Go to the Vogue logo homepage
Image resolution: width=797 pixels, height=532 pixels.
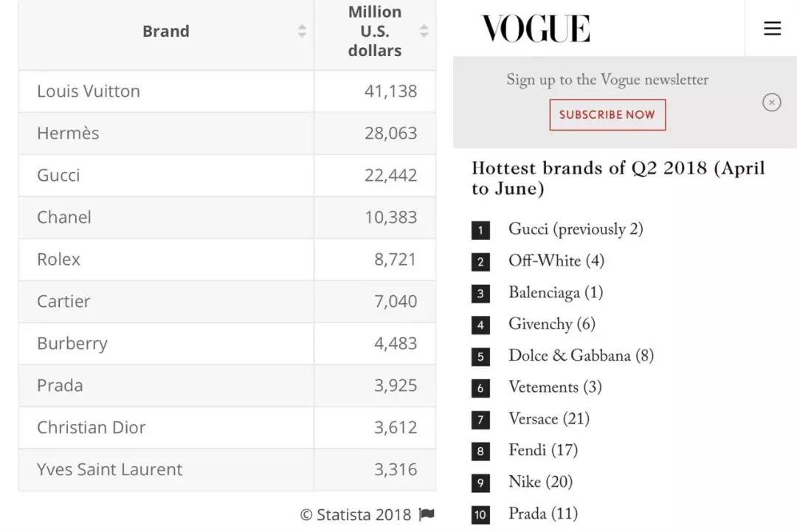535,29
